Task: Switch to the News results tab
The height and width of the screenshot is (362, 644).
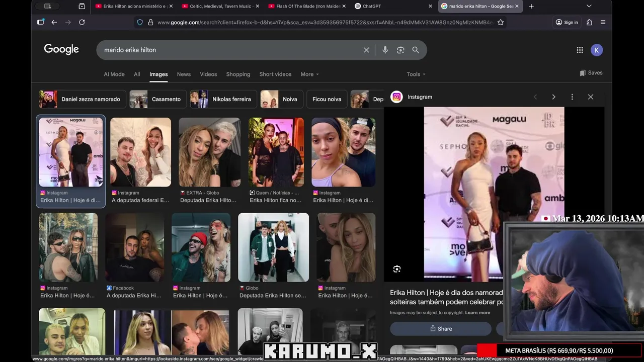Action: click(184, 74)
